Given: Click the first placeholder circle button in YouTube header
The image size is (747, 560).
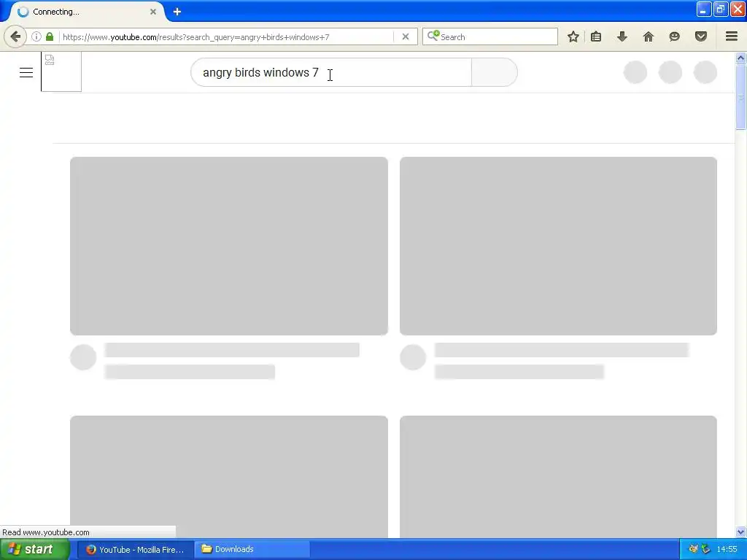Looking at the screenshot, I should [635, 72].
